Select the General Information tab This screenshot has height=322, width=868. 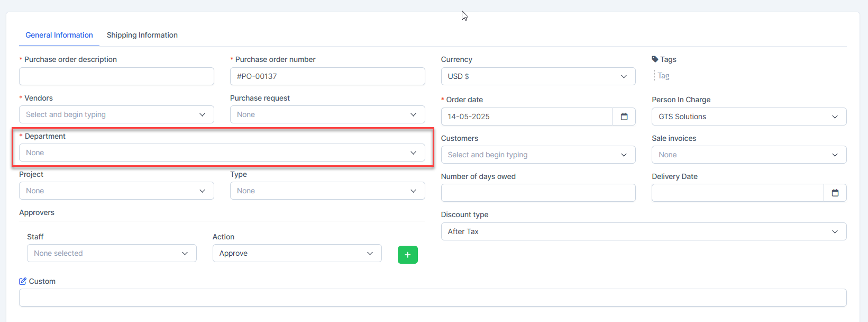59,35
